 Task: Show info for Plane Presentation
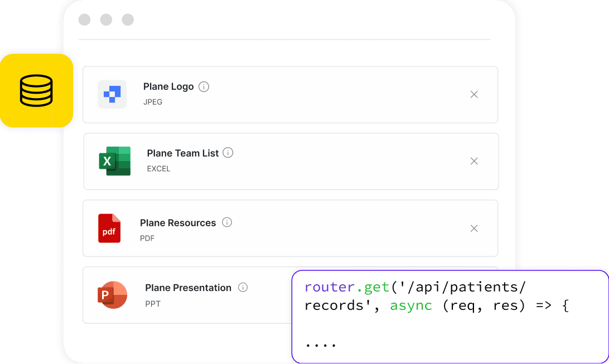click(243, 288)
